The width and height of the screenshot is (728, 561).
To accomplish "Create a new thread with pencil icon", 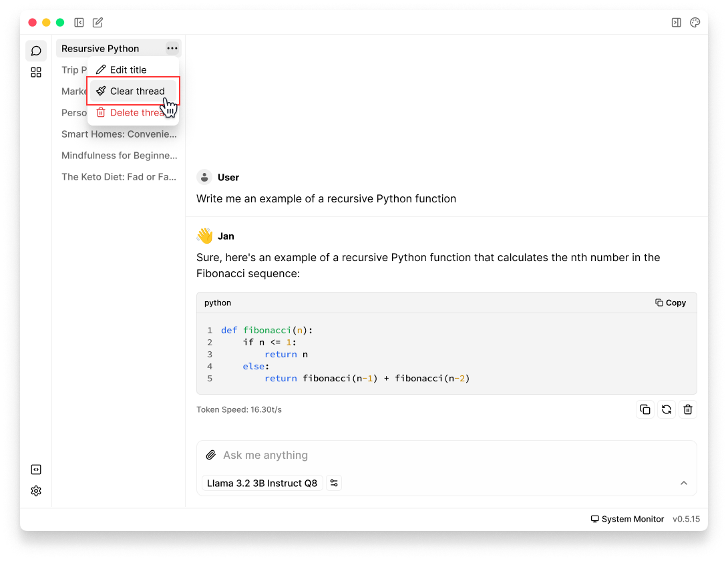I will coord(98,22).
